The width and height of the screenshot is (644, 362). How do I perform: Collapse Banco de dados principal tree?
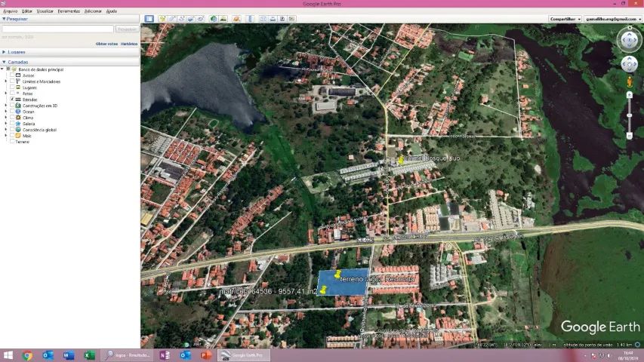tap(2, 69)
